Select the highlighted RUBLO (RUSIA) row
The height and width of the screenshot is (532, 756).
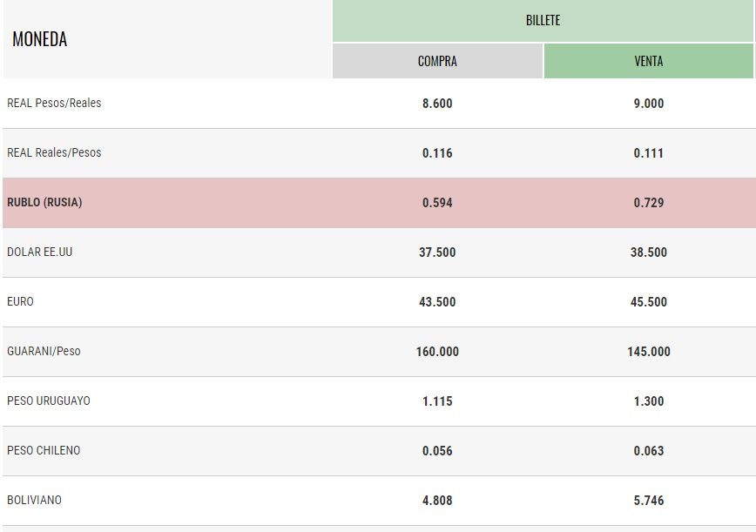[x=44, y=202]
